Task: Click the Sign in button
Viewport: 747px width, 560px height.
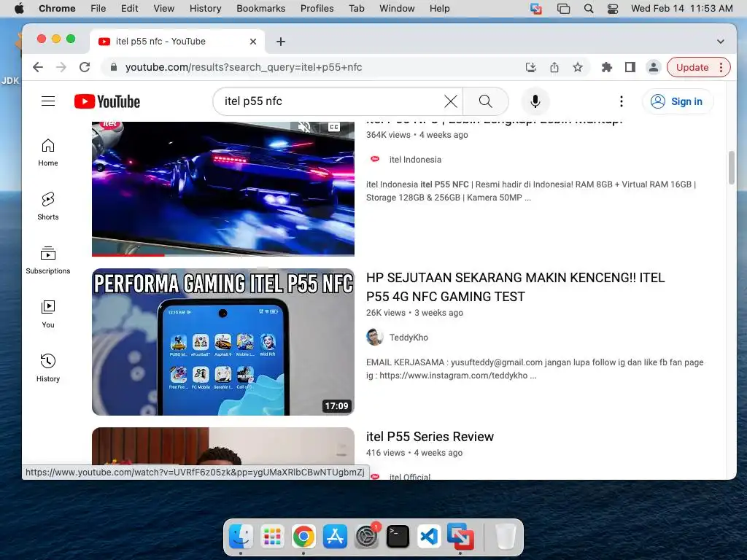Action: 678,101
